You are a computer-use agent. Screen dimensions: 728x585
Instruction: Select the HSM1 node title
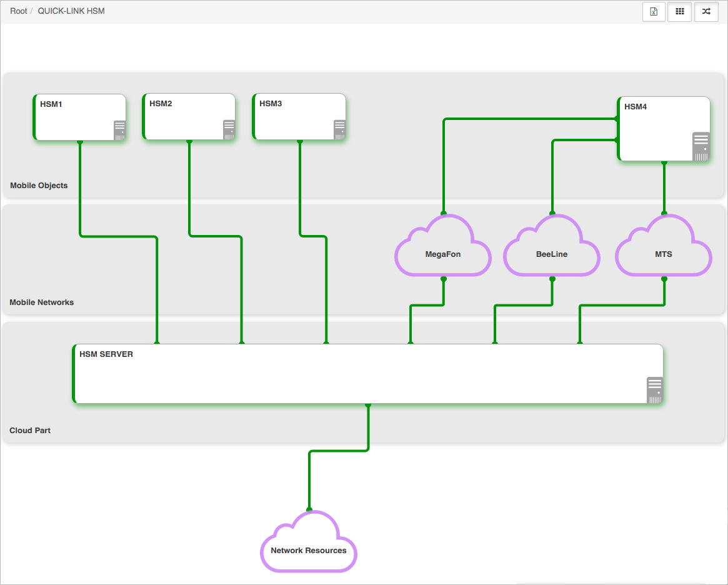pos(51,104)
